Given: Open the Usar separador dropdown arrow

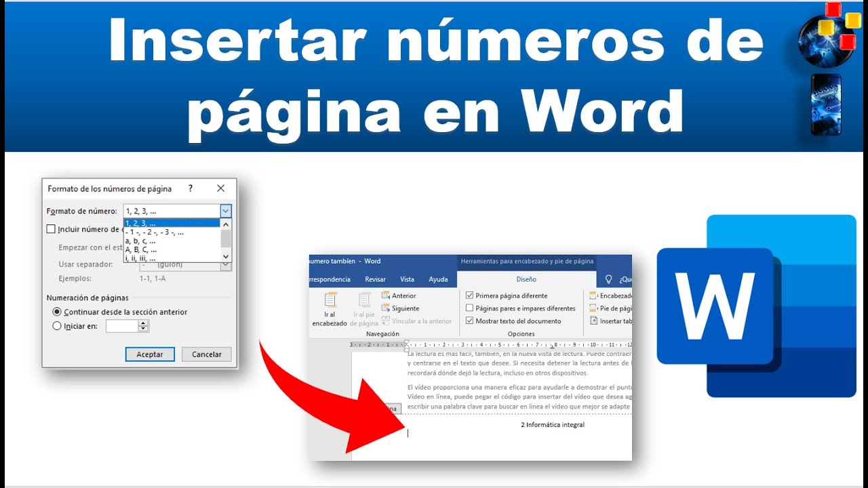Looking at the screenshot, I should 226,265.
